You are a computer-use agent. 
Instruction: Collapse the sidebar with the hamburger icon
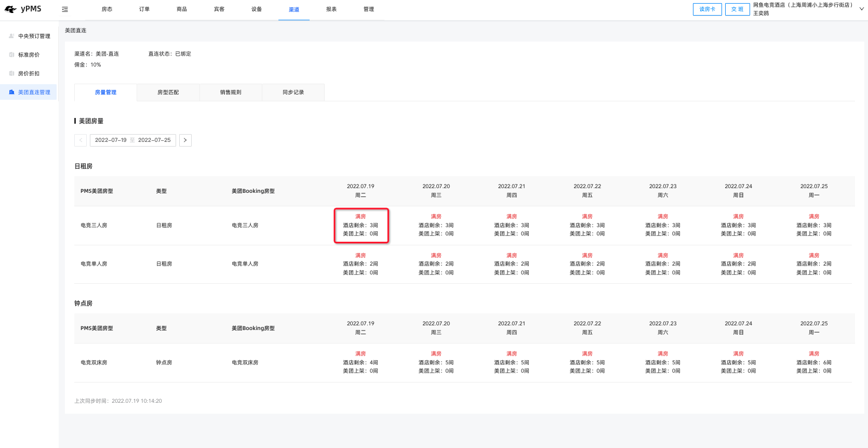coord(65,9)
